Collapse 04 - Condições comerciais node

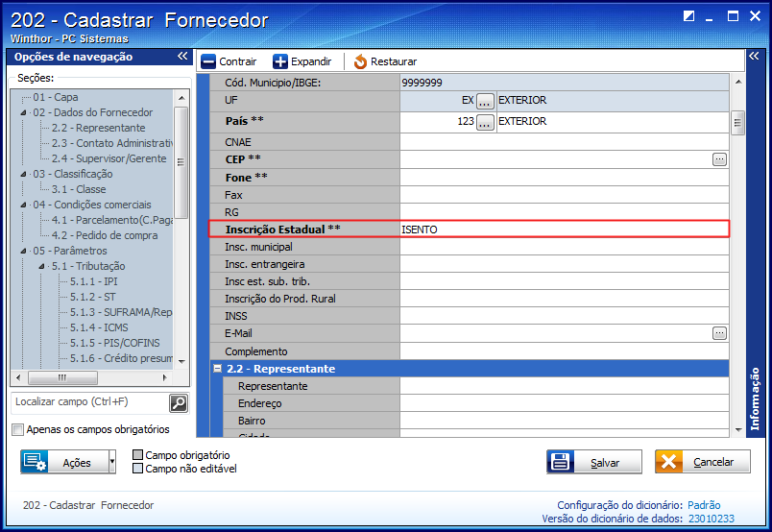coord(24,205)
